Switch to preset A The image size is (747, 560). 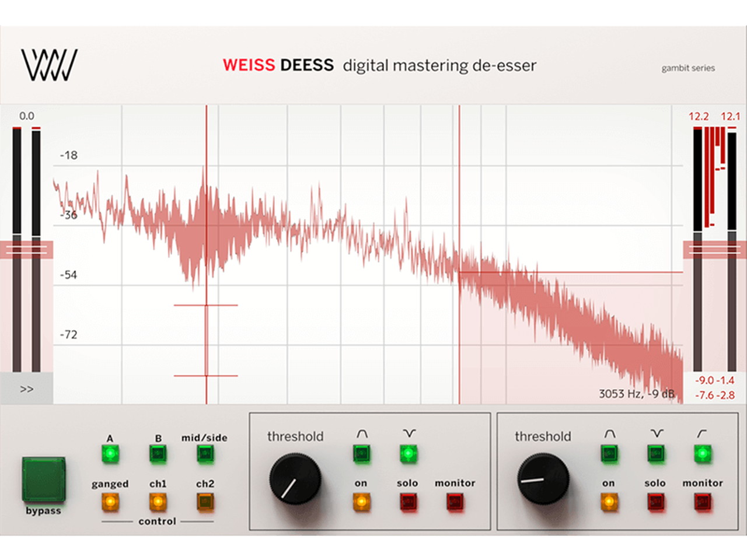tap(110, 453)
